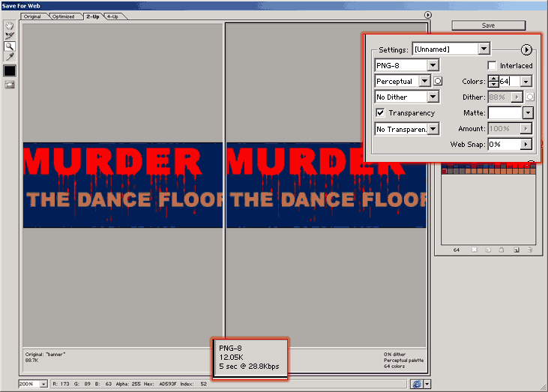Viewport: 548px width, 392px height.
Task: Click the 5 sec @ 28.8Kbps text
Action: point(249,367)
